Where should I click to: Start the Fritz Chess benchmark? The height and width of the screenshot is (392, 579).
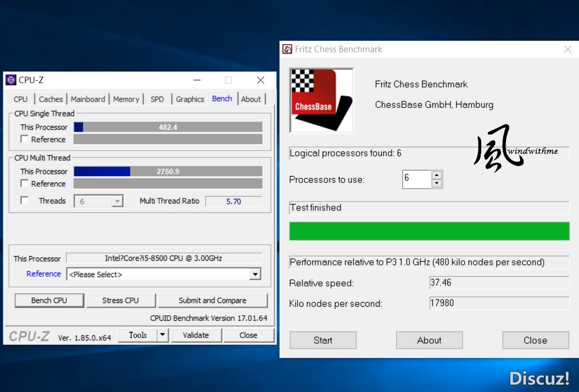323,340
